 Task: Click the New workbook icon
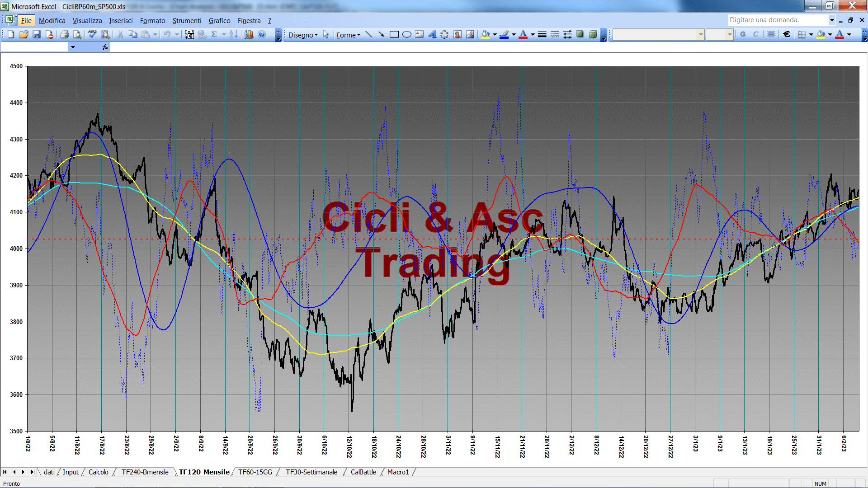point(11,34)
